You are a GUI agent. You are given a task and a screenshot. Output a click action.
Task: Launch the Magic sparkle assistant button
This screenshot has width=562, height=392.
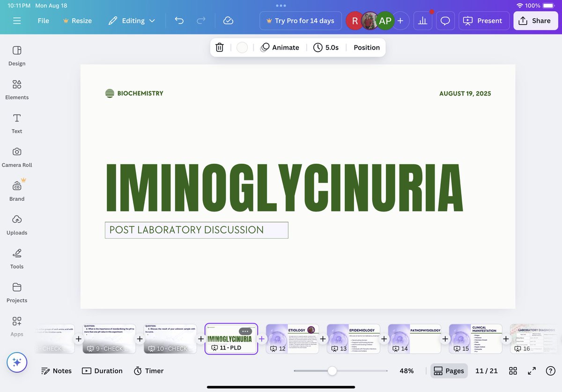(17, 362)
